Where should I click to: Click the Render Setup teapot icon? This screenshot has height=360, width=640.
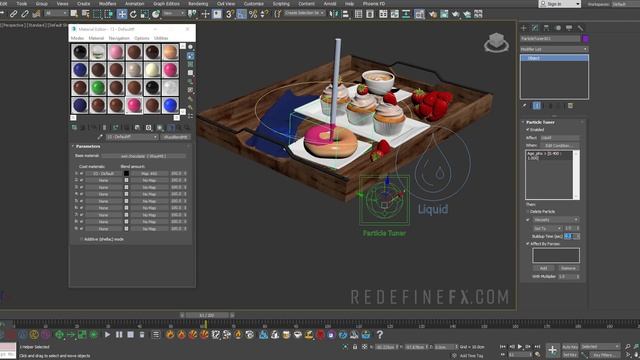pyautogui.click(x=433, y=14)
